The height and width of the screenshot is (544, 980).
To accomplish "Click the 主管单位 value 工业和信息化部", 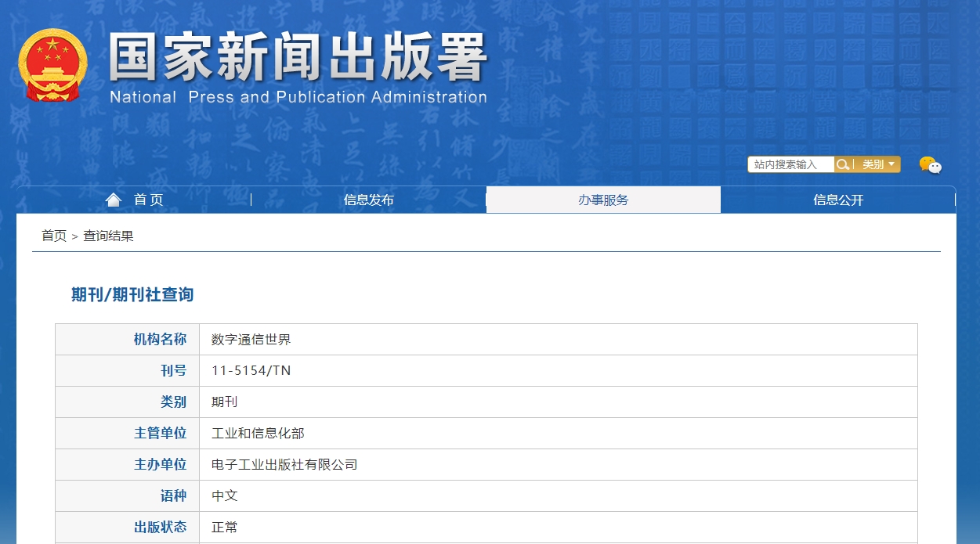I will (258, 434).
